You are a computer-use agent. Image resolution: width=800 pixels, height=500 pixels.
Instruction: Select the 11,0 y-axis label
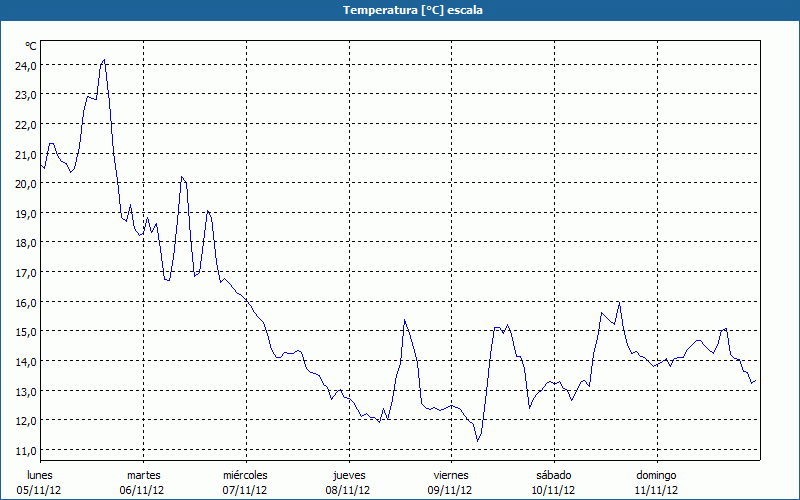25,450
